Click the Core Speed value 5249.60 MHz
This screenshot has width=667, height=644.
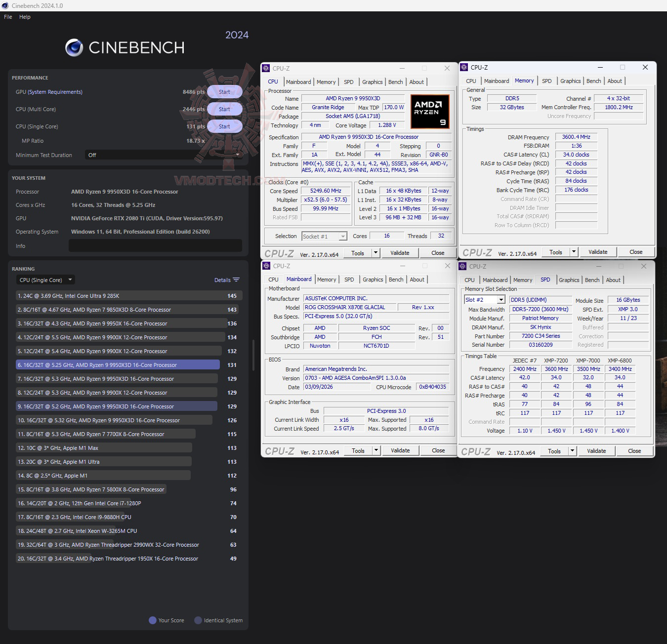326,191
